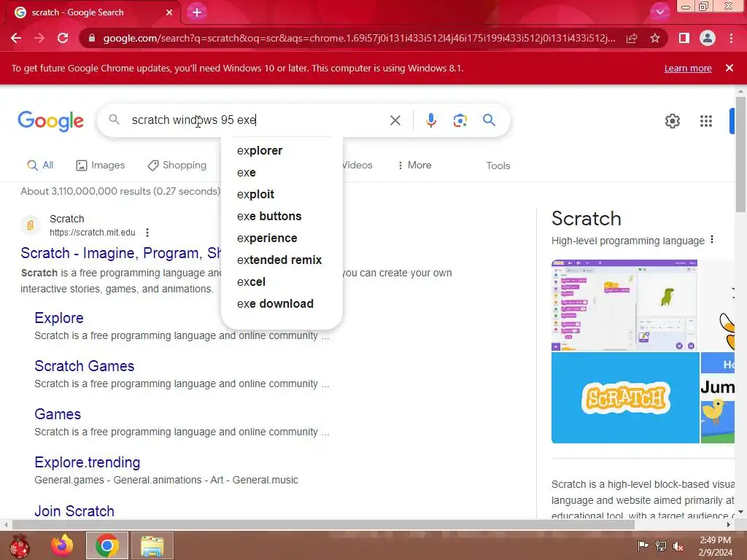This screenshot has width=747, height=560.
Task: Open the Chrome side panel
Action: 684,38
